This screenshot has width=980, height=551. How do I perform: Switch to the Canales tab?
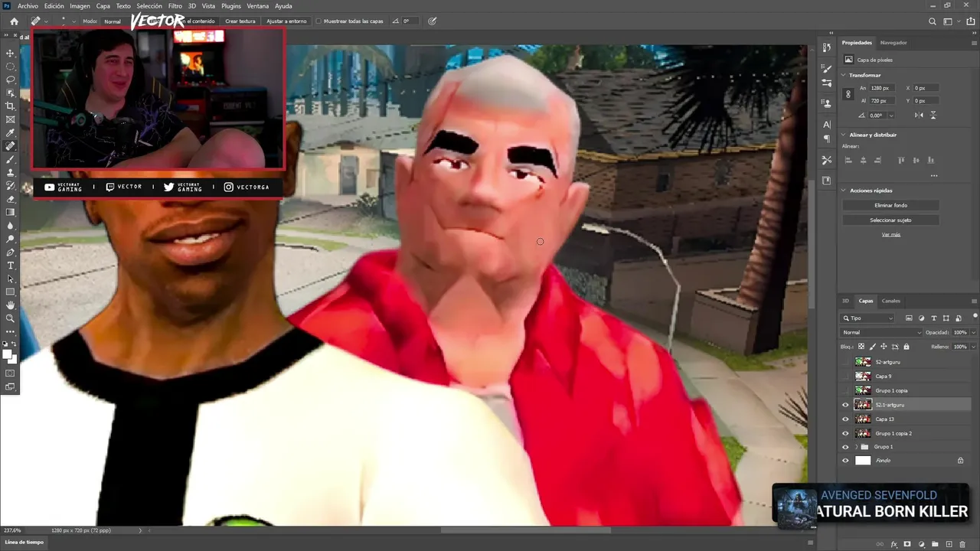click(x=891, y=301)
